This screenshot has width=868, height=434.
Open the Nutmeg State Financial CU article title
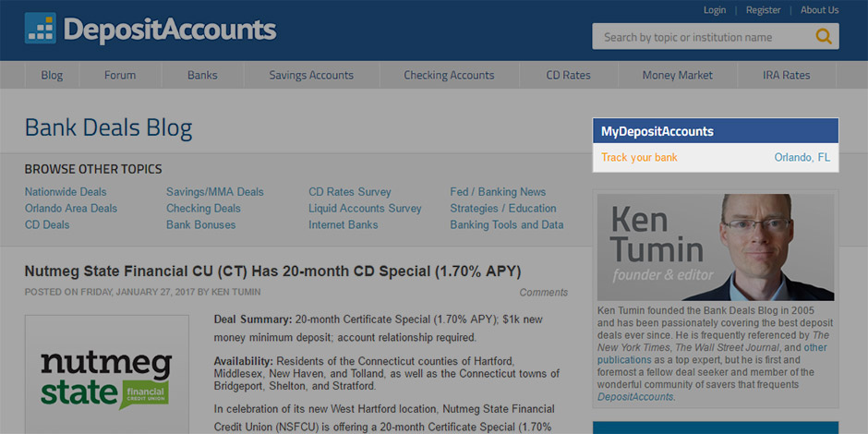(x=273, y=271)
